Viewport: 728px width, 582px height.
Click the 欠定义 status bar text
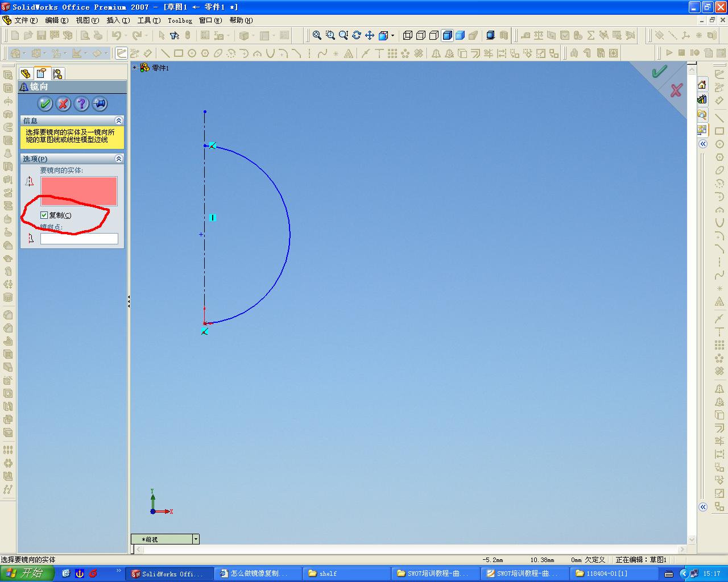[595, 560]
